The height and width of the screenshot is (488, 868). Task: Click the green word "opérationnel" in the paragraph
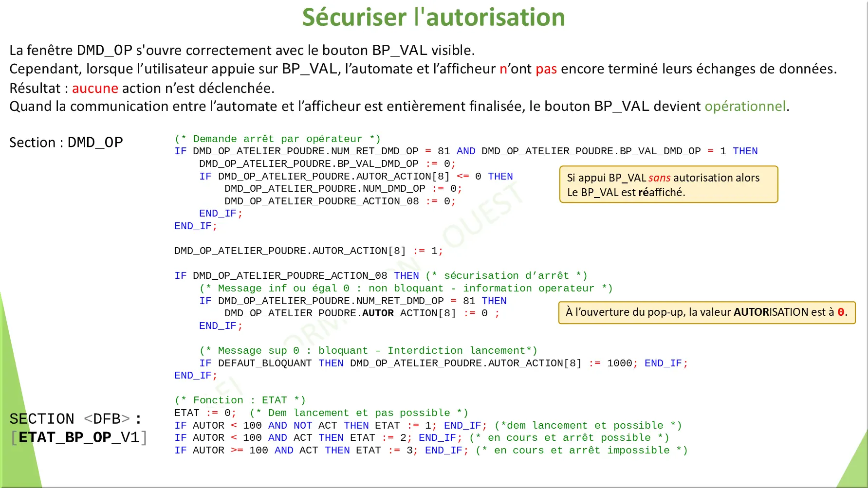click(x=745, y=107)
